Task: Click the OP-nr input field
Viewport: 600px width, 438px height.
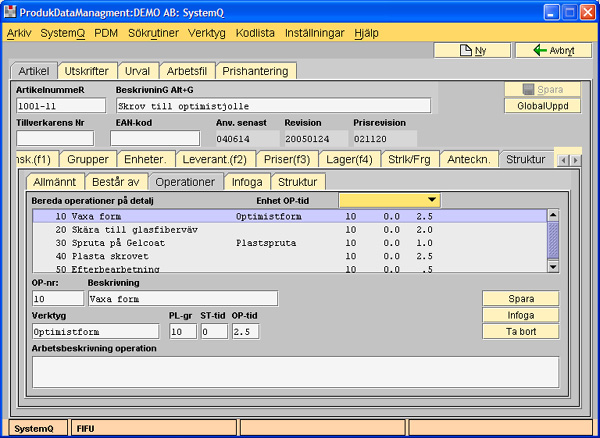Action: click(58, 298)
